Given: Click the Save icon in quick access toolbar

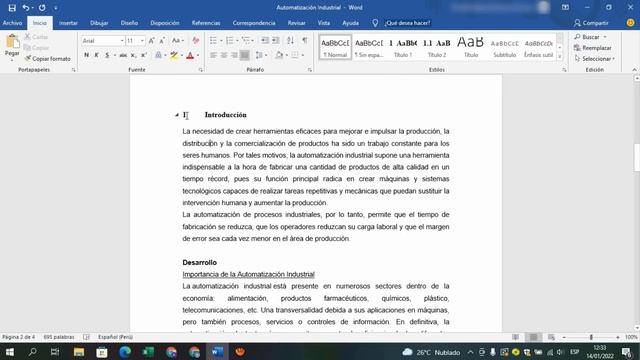Looking at the screenshot, I should (12, 8).
